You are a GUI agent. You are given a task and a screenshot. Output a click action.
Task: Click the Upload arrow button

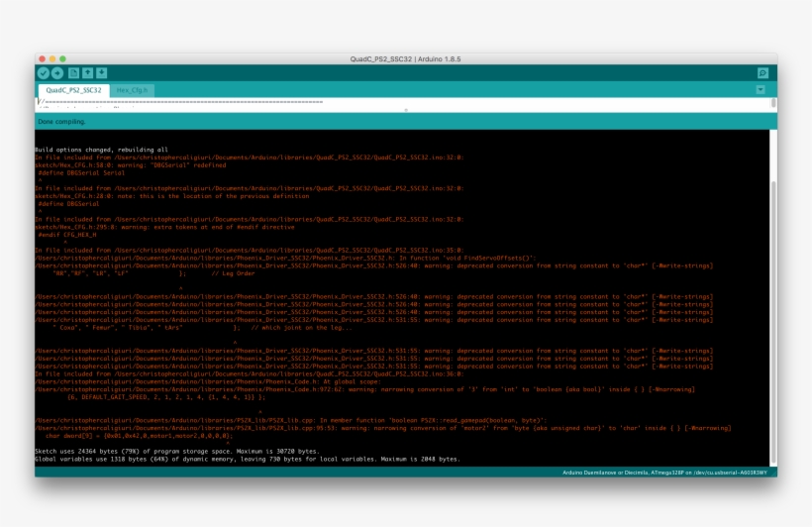pos(57,73)
